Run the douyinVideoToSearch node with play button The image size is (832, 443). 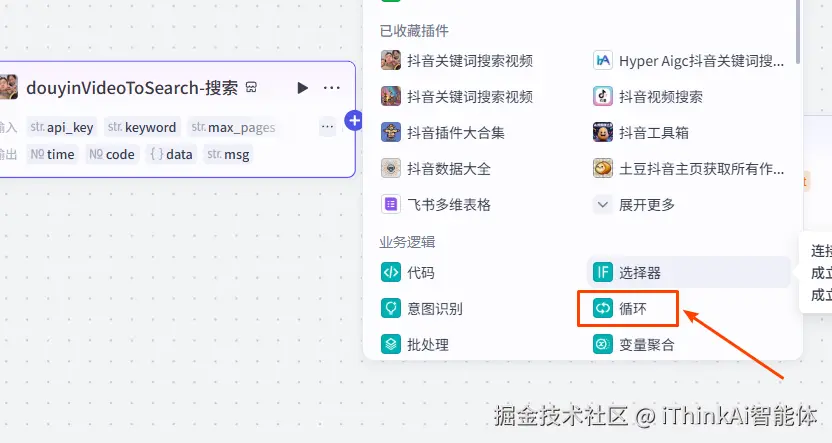pyautogui.click(x=302, y=88)
